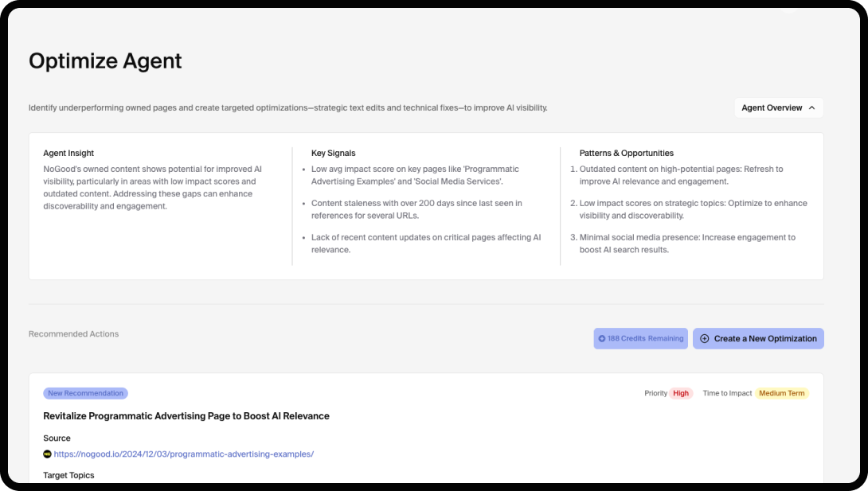Click the Optimize Agent page title
The height and width of the screenshot is (491, 868).
click(105, 60)
